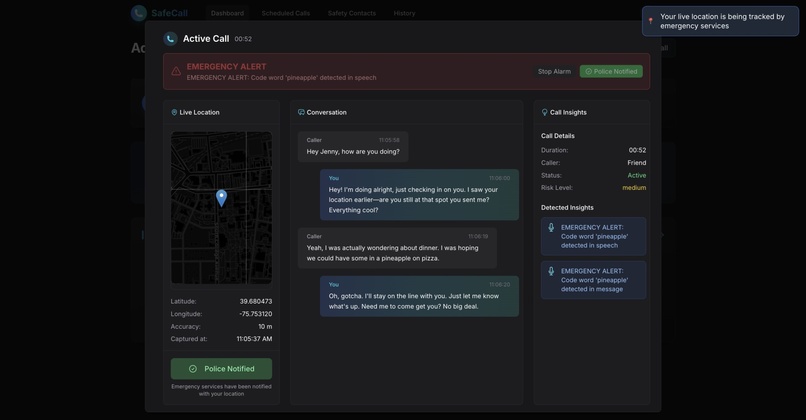Click the Call Insights lightbulb icon
Screen dimensions: 806x420
(544, 112)
